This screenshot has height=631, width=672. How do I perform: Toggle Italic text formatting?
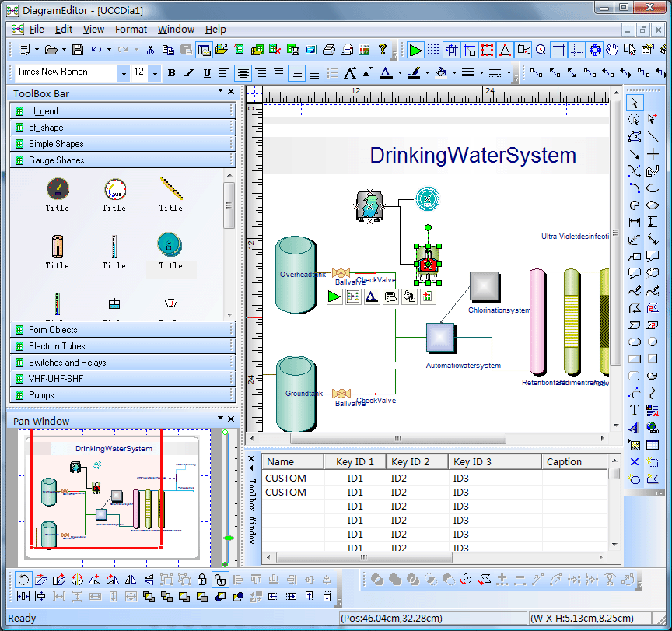click(189, 73)
